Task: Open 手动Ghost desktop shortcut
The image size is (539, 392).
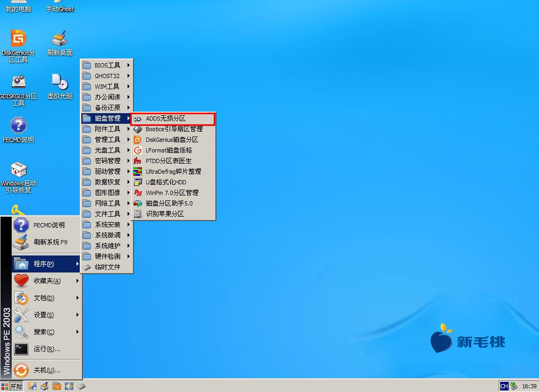Action: [x=60, y=7]
